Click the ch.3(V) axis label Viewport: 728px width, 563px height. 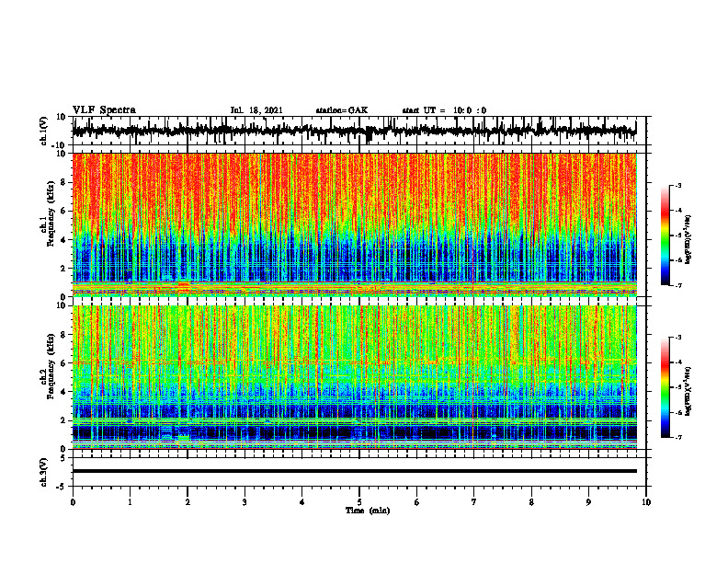coord(43,472)
